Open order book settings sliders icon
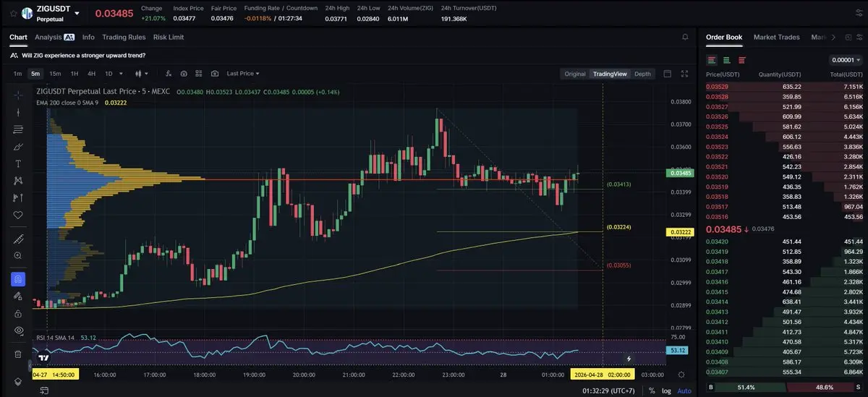The width and height of the screenshot is (868, 397). coord(858,37)
